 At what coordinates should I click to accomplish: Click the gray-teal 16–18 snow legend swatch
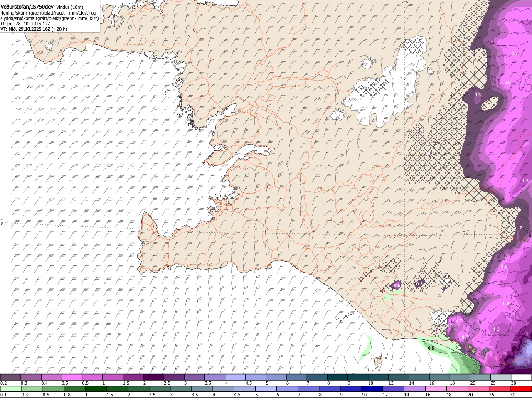pos(439,377)
